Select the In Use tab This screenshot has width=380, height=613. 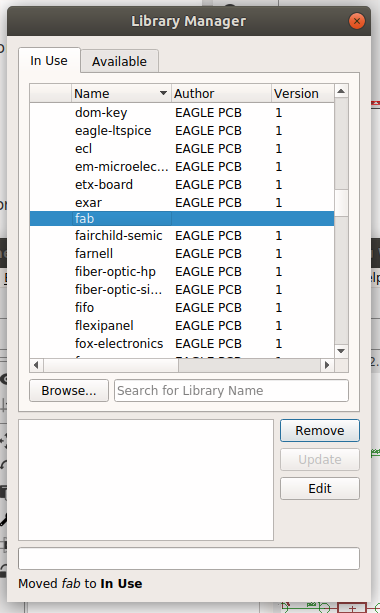[x=49, y=61]
